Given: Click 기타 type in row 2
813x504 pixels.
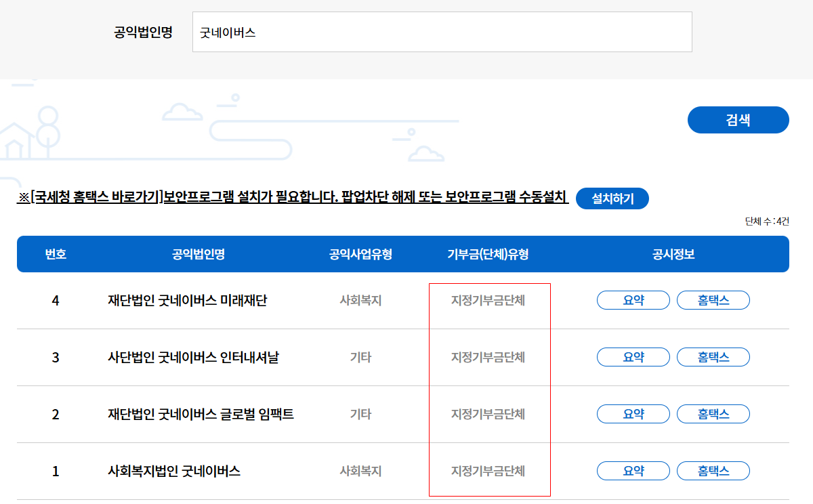Looking at the screenshot, I should coord(360,414).
